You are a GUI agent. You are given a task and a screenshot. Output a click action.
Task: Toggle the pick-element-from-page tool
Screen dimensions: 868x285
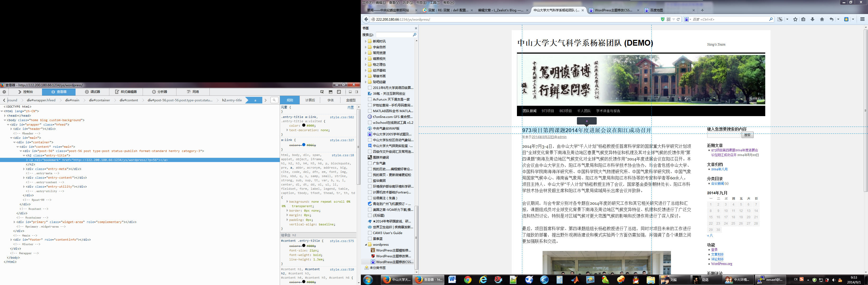point(322,92)
